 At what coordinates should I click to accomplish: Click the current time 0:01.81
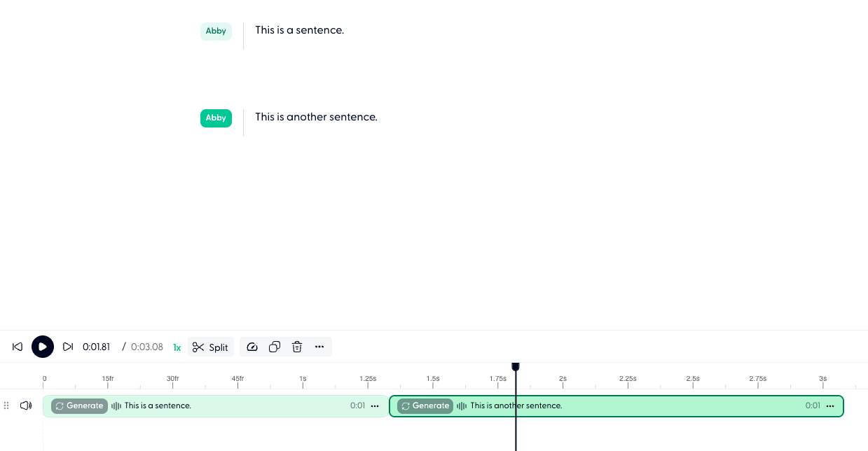[97, 347]
